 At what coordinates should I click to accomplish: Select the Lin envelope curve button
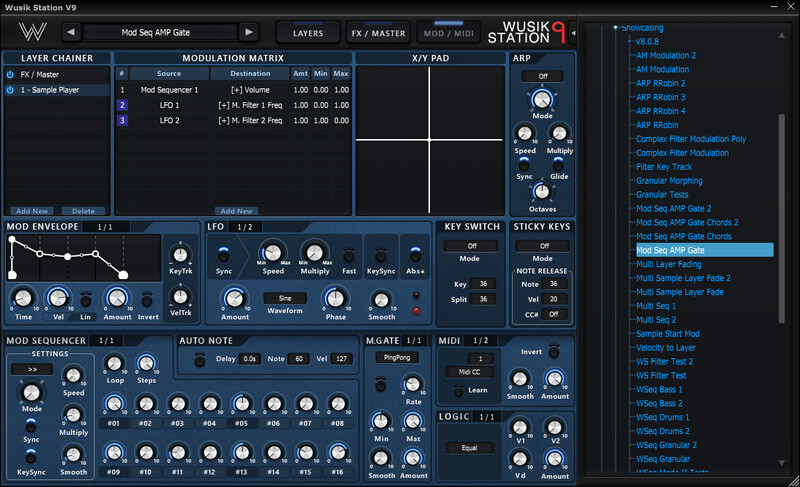85,317
